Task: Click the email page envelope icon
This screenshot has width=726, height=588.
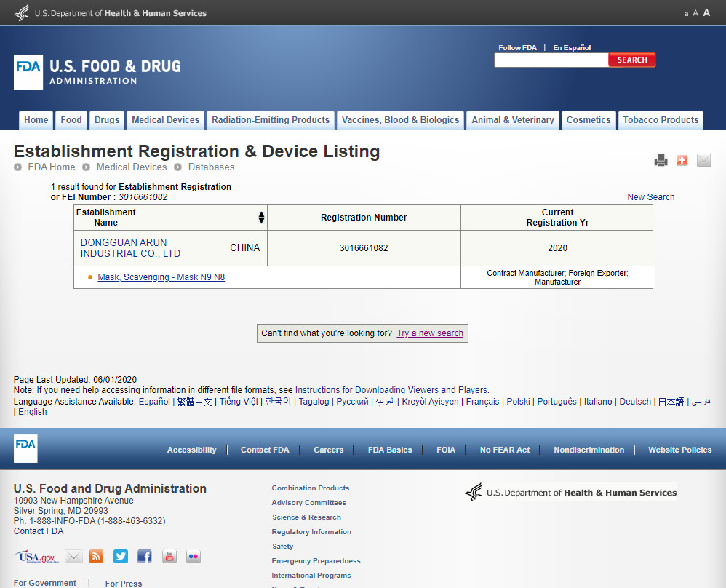Action: click(703, 160)
